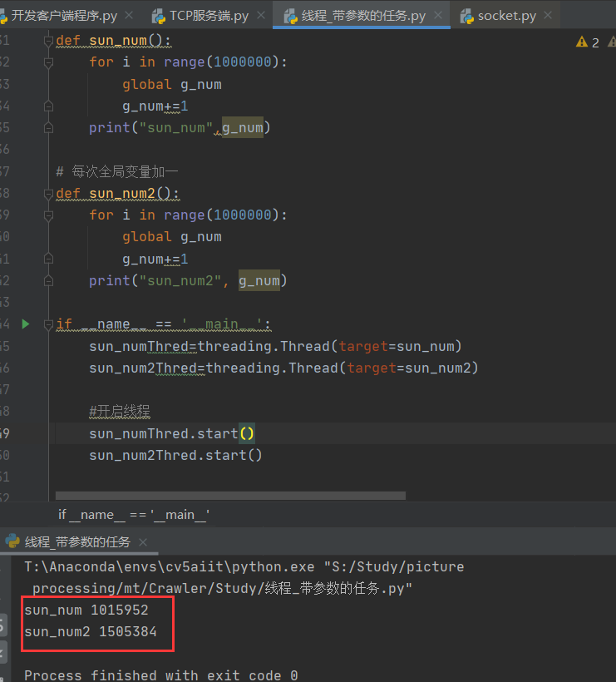Close the 开发客户端程序.py tab
The width and height of the screenshot is (616, 682).
tap(129, 16)
